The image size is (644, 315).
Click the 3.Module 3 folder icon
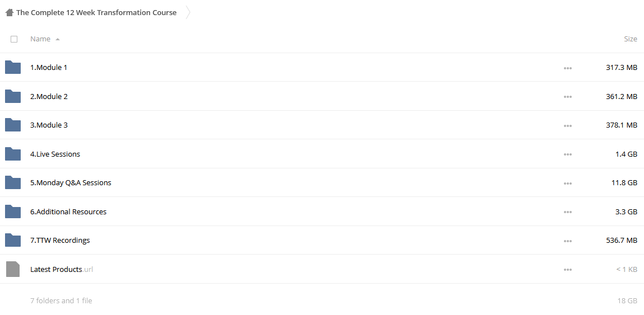pos(13,125)
